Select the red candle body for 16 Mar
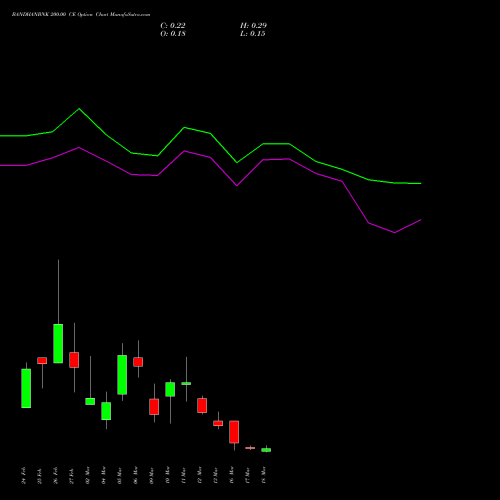Image resolution: width=500 pixels, height=500 pixels. [234, 432]
